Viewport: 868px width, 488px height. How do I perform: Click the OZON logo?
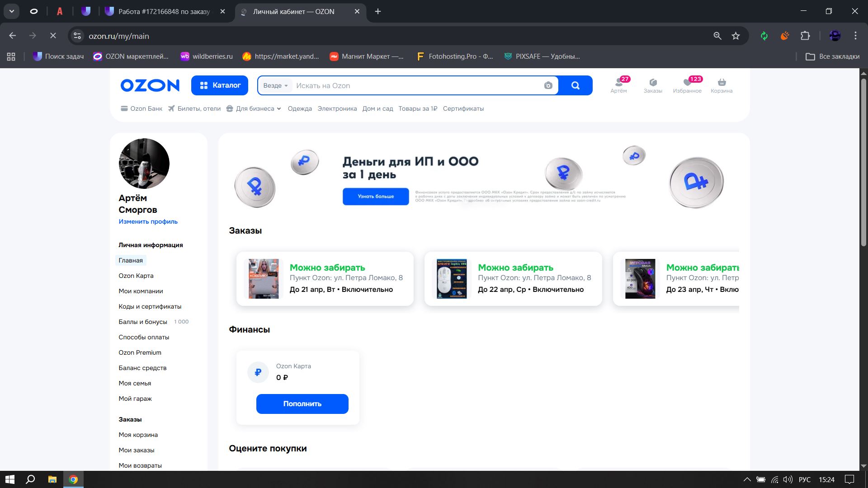coord(150,85)
